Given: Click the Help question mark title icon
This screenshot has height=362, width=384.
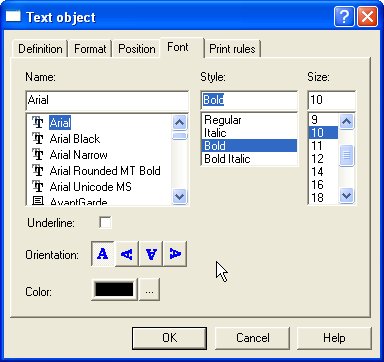Looking at the screenshot, I should [x=344, y=16].
